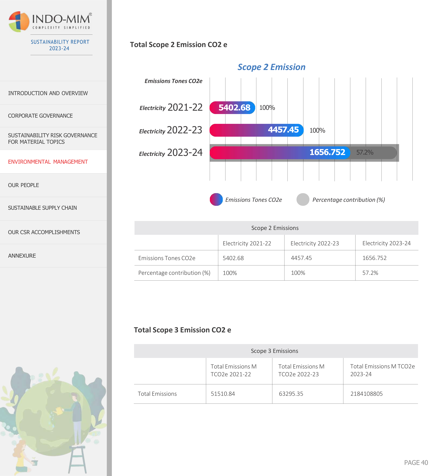Click the Scope 2 Emission chart title
The width and height of the screenshot is (448, 476).
tap(271, 67)
